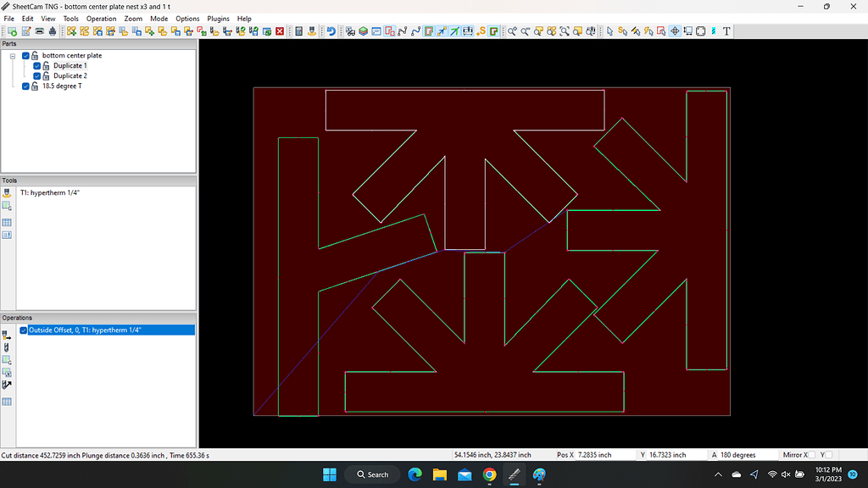Viewport: 868px width, 488px height.
Task: Open the Mode menu
Action: pos(159,18)
